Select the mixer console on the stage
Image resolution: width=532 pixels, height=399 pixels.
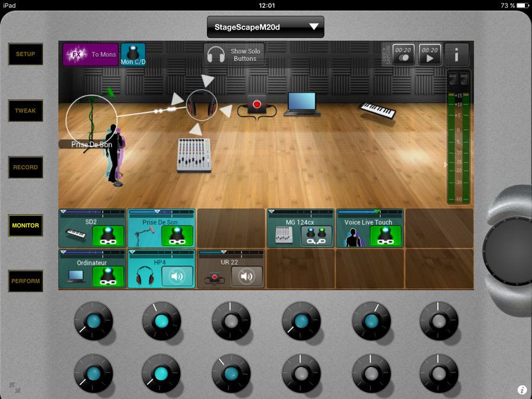(194, 155)
